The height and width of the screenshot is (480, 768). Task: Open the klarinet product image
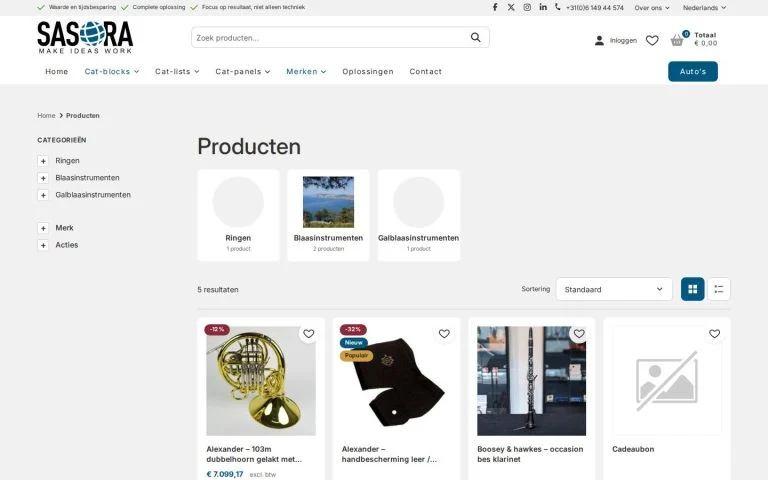(x=531, y=381)
